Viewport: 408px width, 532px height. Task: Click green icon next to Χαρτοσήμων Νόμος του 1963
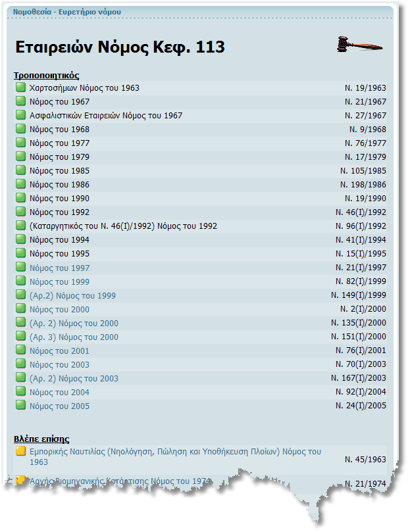[20, 87]
